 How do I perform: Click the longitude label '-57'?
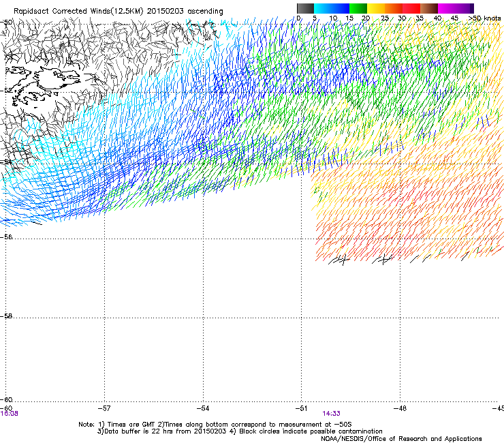pos(104,408)
